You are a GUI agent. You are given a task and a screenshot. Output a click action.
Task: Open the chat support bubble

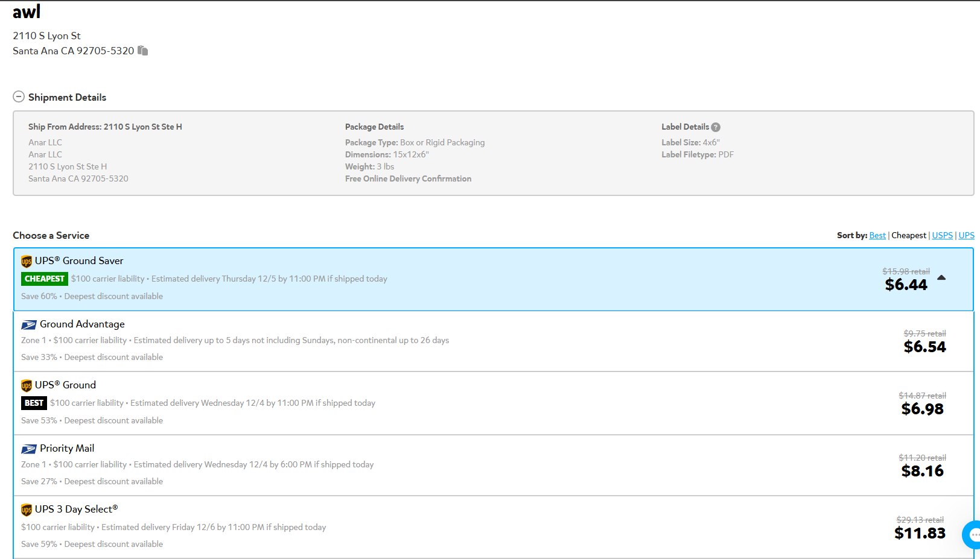(973, 534)
